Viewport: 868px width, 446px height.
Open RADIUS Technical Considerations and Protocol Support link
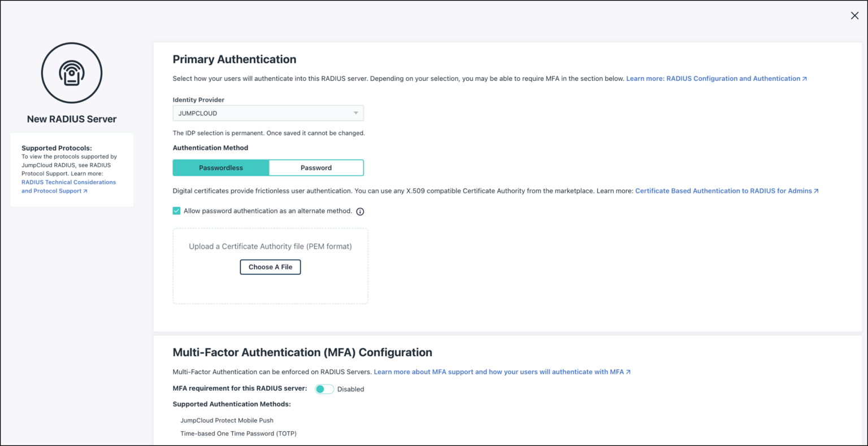pyautogui.click(x=68, y=186)
